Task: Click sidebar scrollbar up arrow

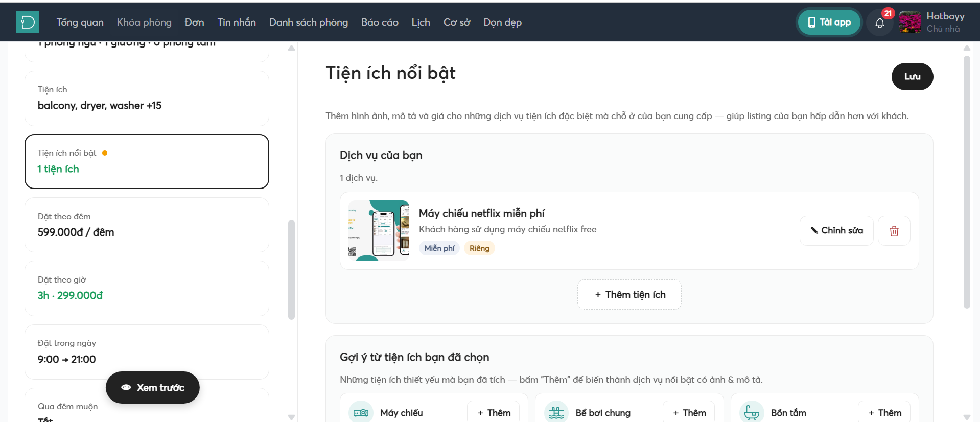Action: pyautogui.click(x=291, y=48)
